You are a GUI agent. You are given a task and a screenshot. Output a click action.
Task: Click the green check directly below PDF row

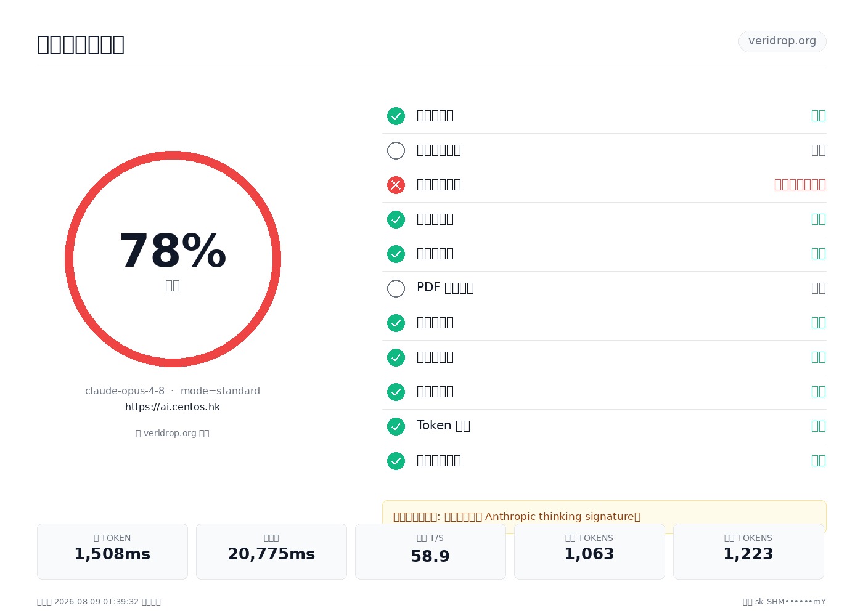[396, 323]
